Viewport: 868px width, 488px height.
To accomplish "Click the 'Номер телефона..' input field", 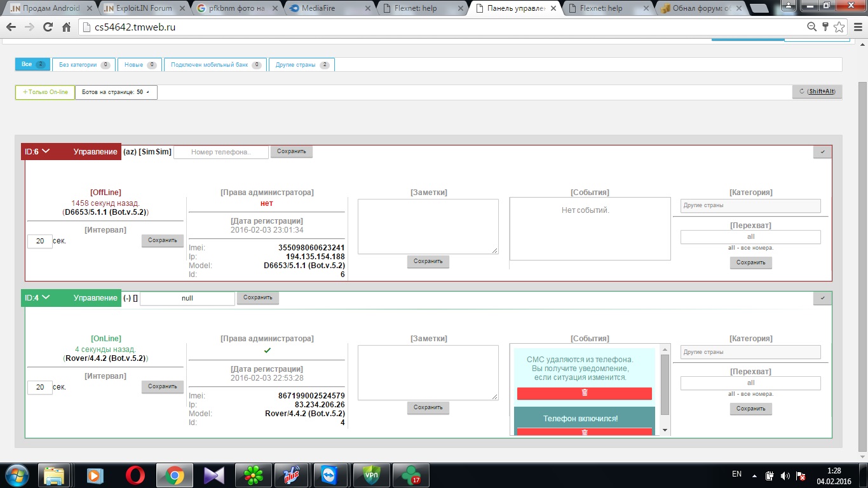I will coord(221,152).
